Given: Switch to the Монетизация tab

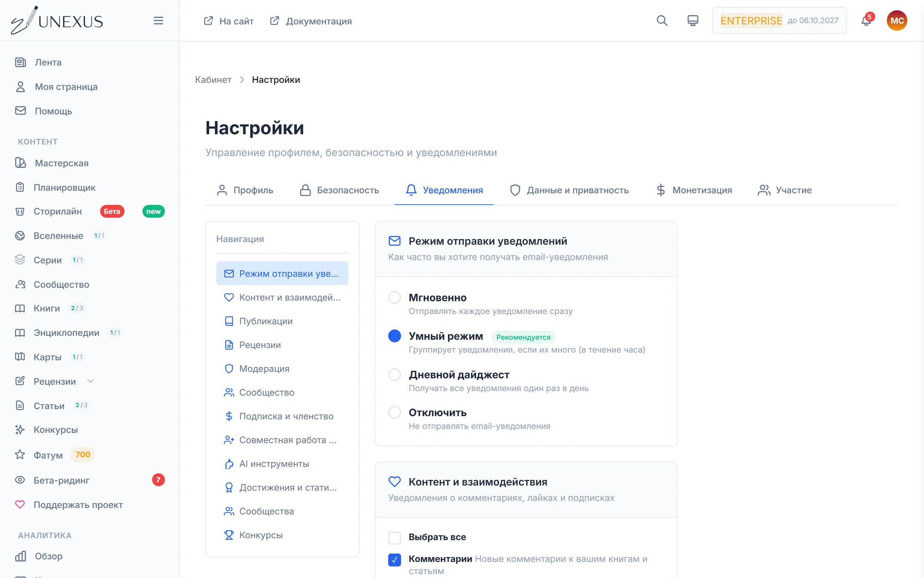Looking at the screenshot, I should 694,190.
